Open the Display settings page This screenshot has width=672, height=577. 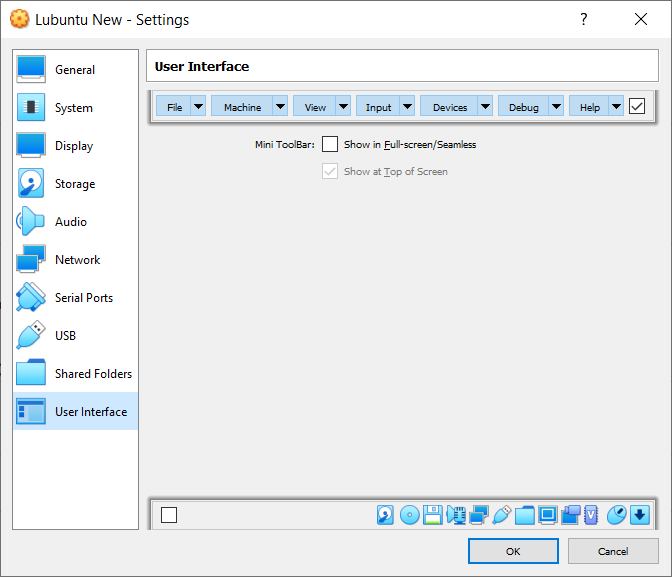(x=75, y=146)
